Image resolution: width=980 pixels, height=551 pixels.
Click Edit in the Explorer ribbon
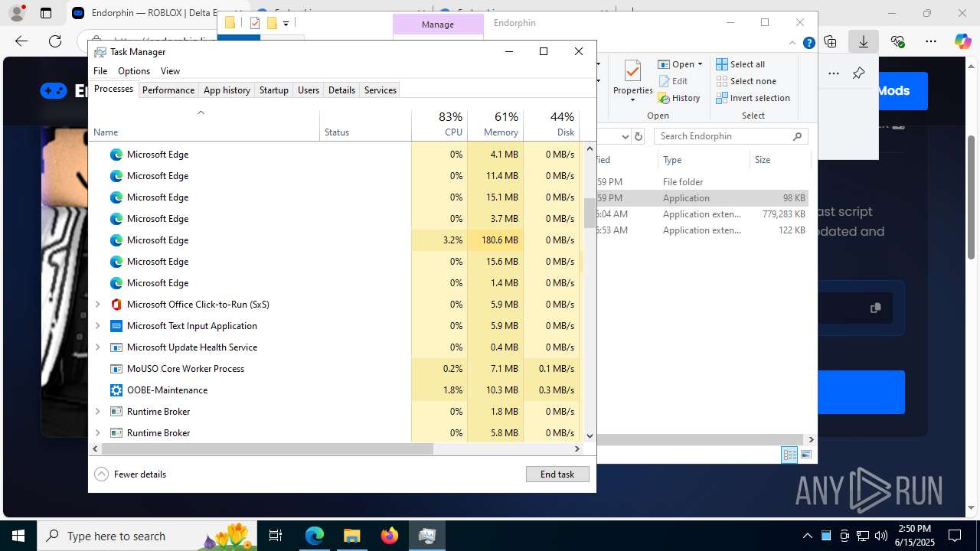pyautogui.click(x=672, y=81)
